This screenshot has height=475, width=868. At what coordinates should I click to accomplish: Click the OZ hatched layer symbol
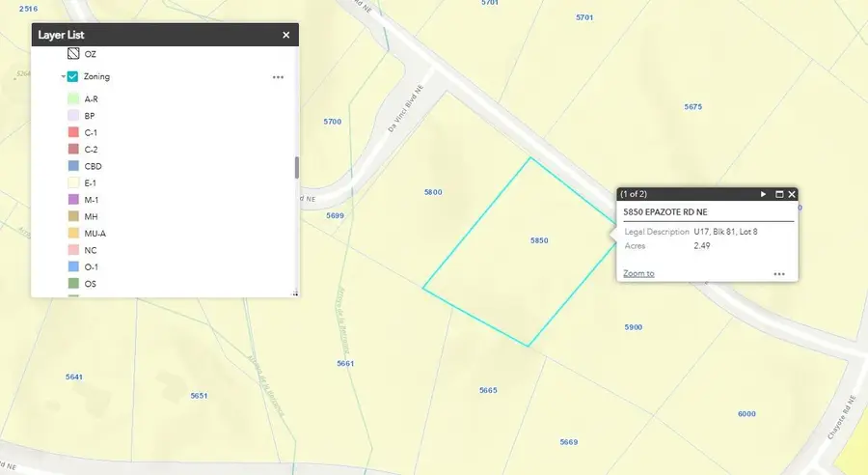click(72, 54)
